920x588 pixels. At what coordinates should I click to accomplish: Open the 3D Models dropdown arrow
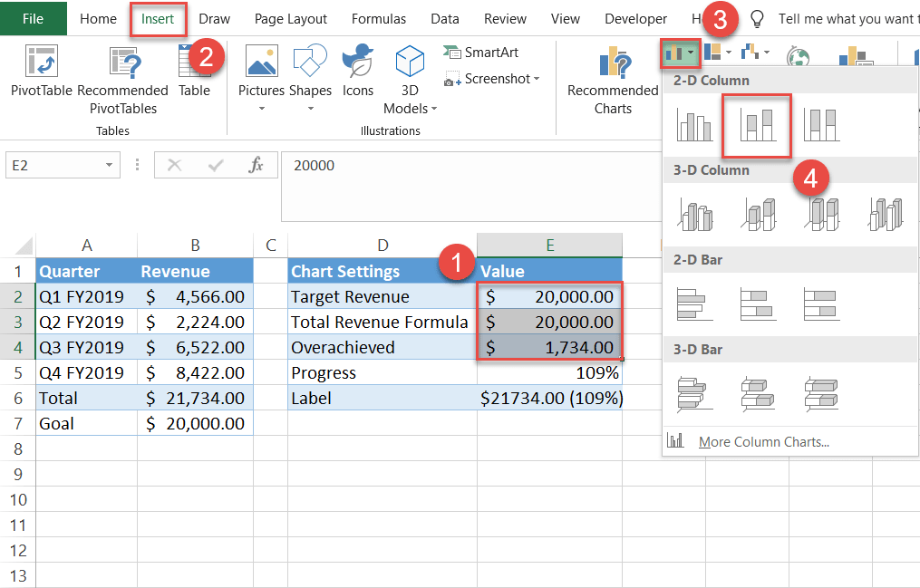433,109
